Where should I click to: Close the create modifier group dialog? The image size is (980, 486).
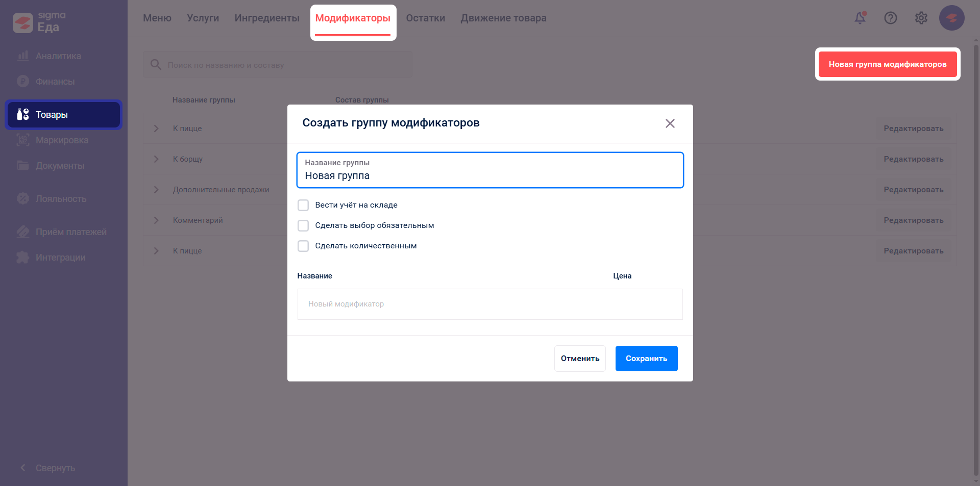click(670, 123)
